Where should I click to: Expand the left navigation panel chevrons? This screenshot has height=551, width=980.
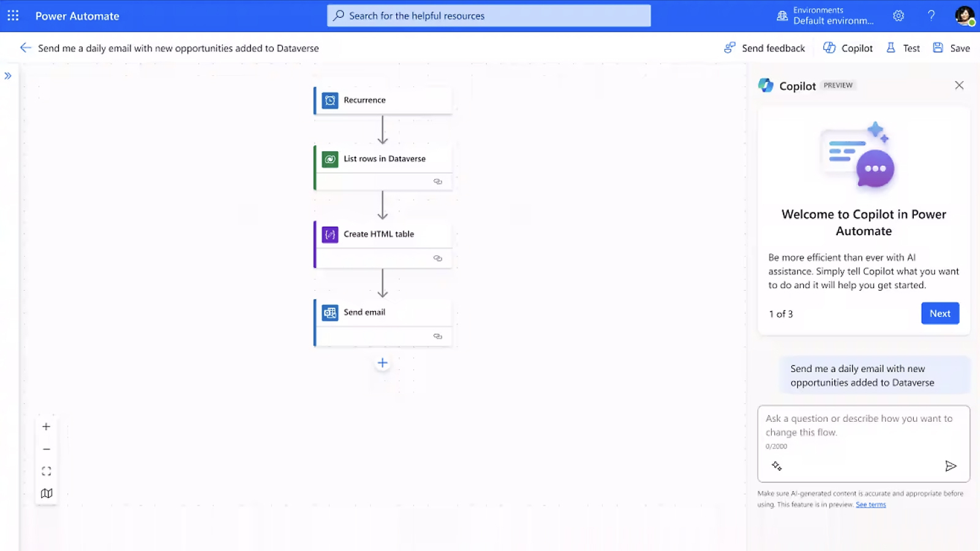point(8,76)
